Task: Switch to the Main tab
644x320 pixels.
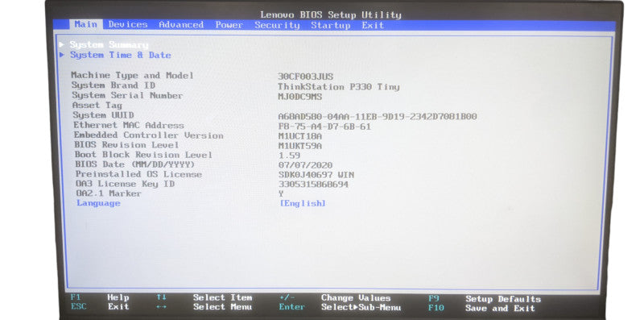Action: click(x=86, y=24)
